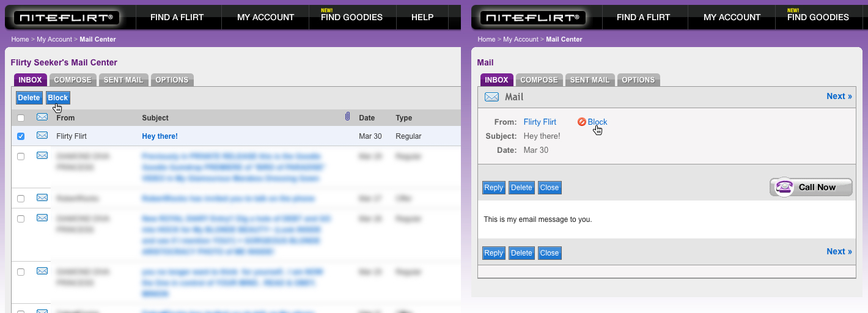Click the envelope icon in Mail header
This screenshot has width=868, height=313.
(491, 97)
